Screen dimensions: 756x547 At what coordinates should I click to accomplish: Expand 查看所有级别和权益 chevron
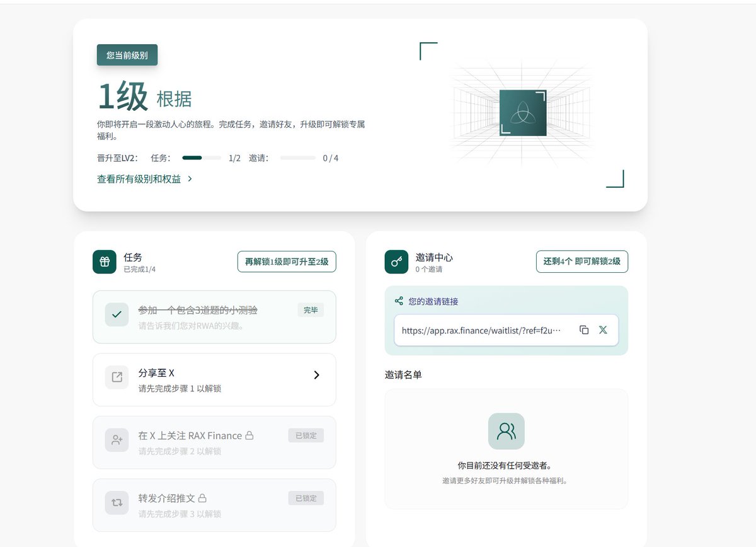[190, 179]
